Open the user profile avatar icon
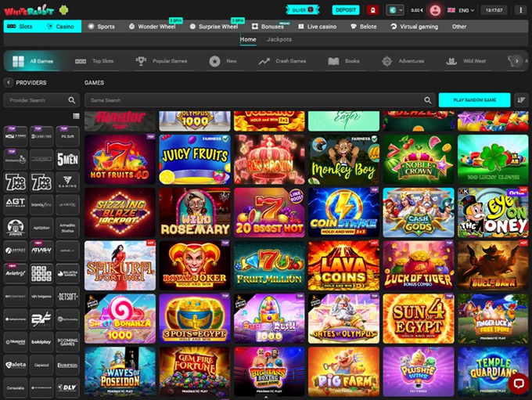Image resolution: width=532 pixels, height=400 pixels. [435, 10]
